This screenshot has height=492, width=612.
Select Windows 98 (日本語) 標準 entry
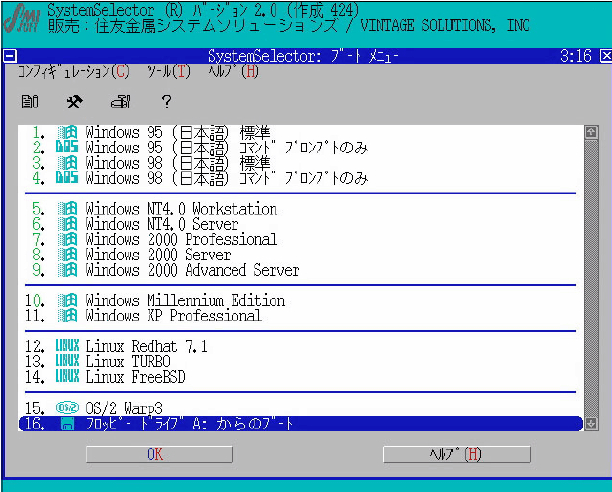[301, 163]
